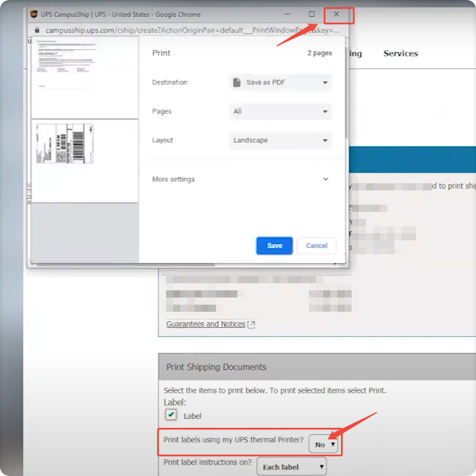
Task: Click the external link icon beside Guarantees and Notices
Action: tap(251, 324)
